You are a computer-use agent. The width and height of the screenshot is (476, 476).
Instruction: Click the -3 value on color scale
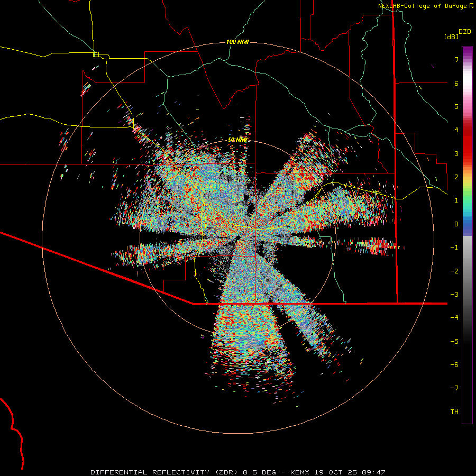click(x=454, y=295)
